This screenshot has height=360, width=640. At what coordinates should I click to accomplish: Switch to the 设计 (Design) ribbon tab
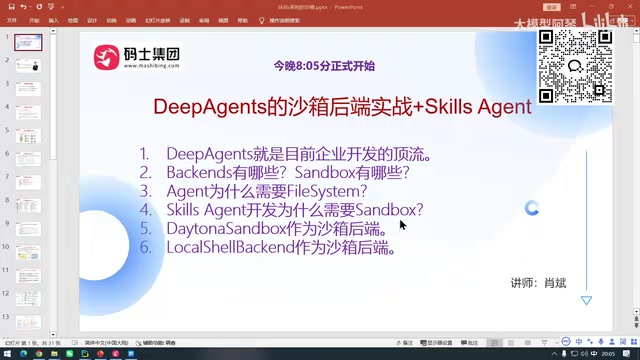coord(92,20)
